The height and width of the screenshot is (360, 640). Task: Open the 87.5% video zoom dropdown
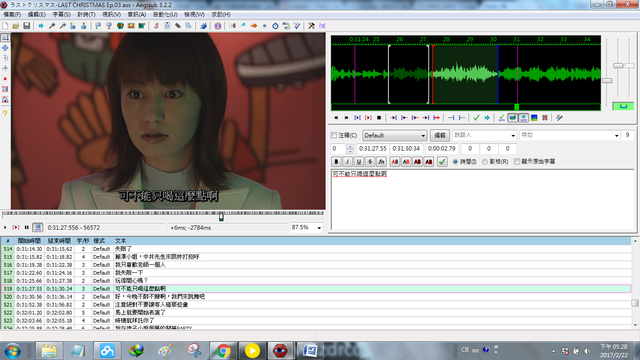point(306,227)
